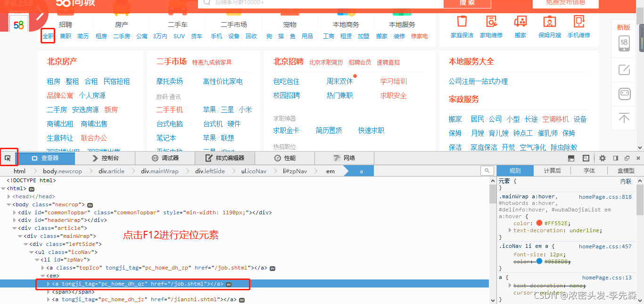Viewport: 644px width, 304px height.
Task: Select div.leftSide in the breadcrumb bar
Action: (210, 171)
